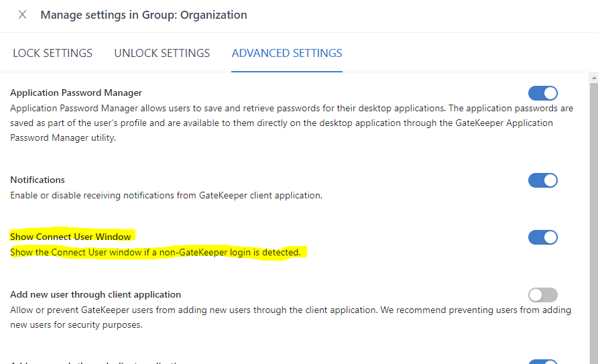
Task: Close the Manage settings dialog with X
Action: [x=22, y=15]
